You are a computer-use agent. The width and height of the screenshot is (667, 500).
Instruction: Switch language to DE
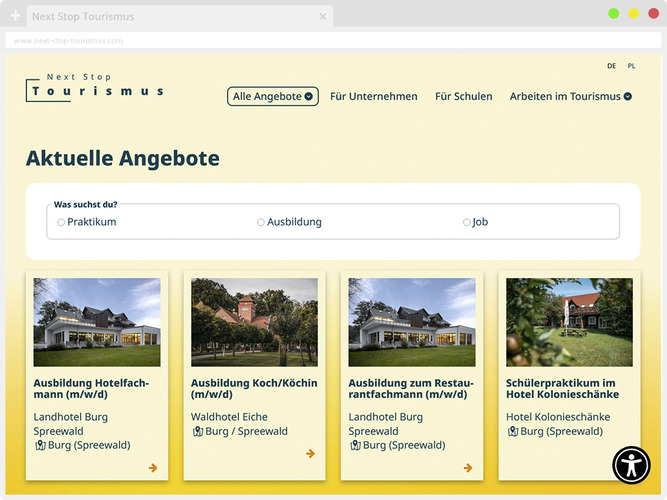(611, 66)
